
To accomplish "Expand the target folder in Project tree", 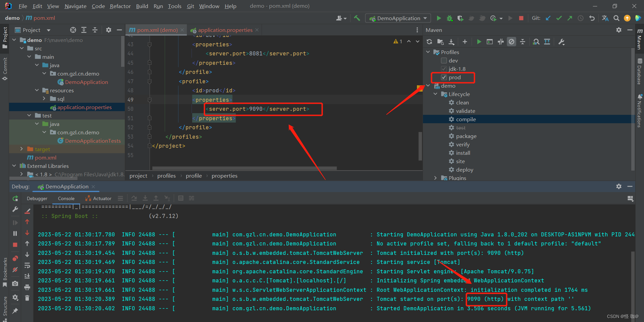I will point(21,149).
